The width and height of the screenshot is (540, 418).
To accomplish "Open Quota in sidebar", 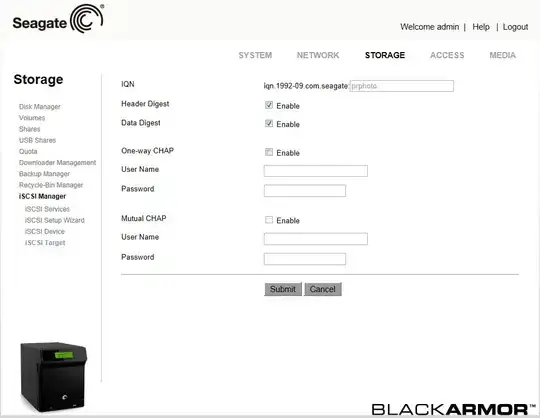I will (x=28, y=151).
